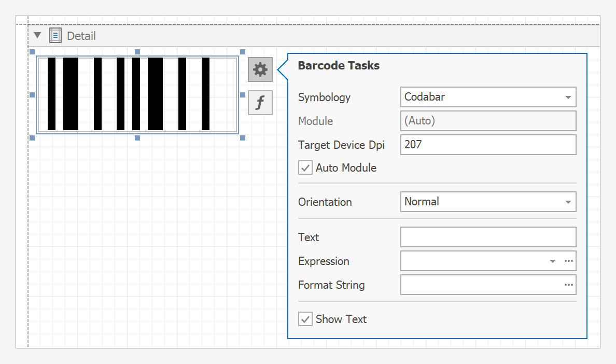The image size is (616, 364).
Task: Click the top-left barcode resize handle
Action: coord(32,52)
